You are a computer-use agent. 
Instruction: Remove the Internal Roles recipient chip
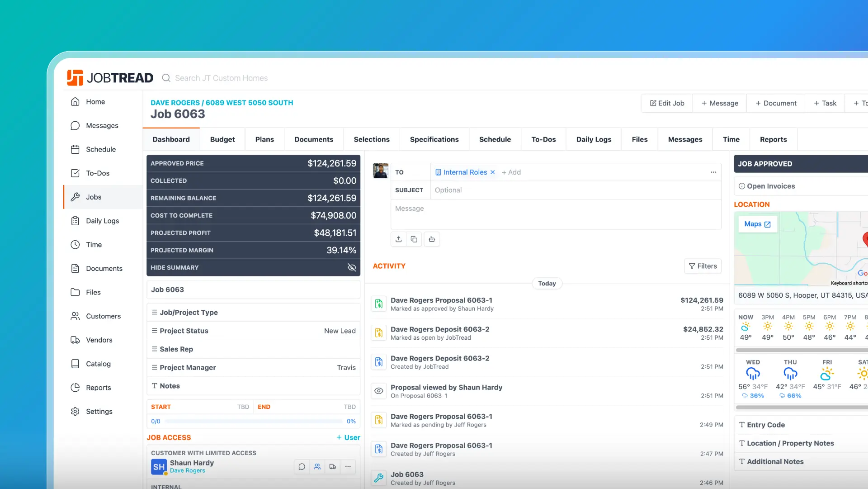492,172
